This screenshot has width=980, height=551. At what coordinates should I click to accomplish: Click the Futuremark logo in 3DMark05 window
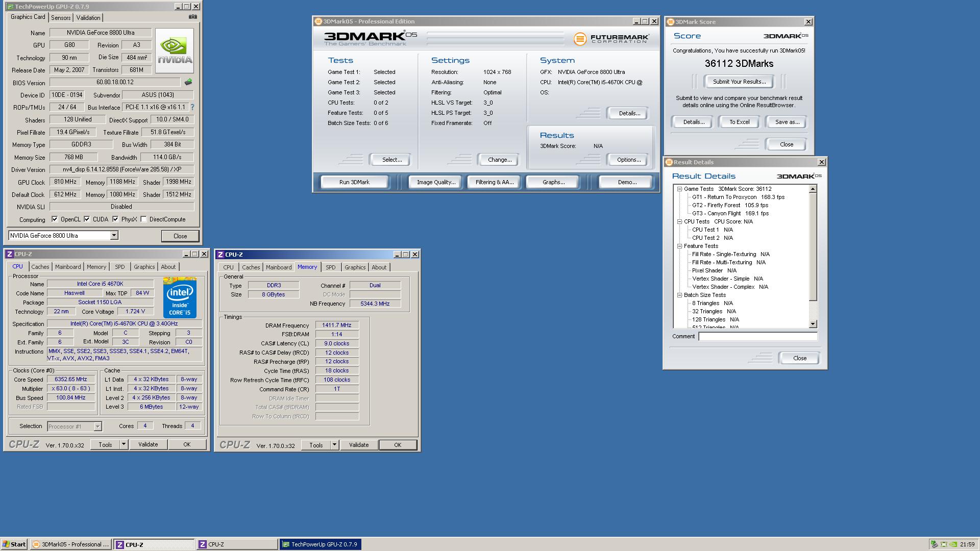611,39
